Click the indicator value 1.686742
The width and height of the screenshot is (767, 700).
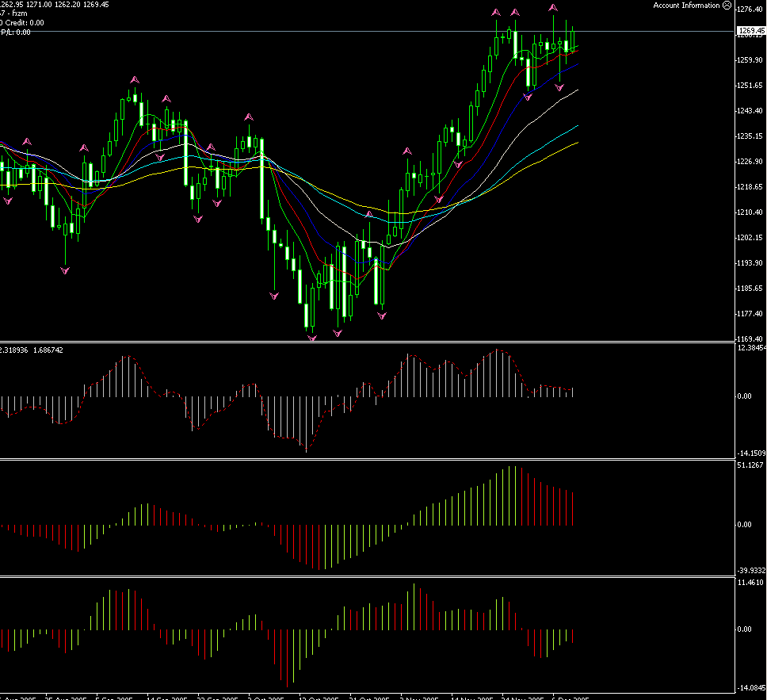[x=48, y=350]
